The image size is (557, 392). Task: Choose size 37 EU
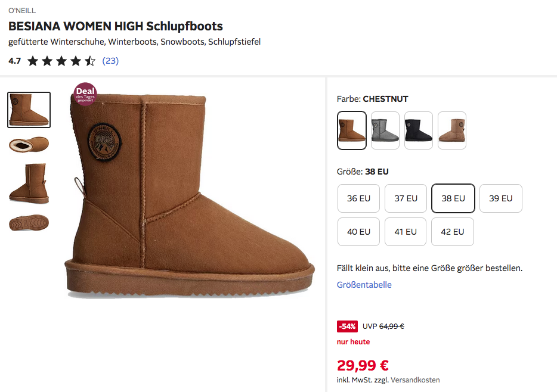[x=406, y=198]
